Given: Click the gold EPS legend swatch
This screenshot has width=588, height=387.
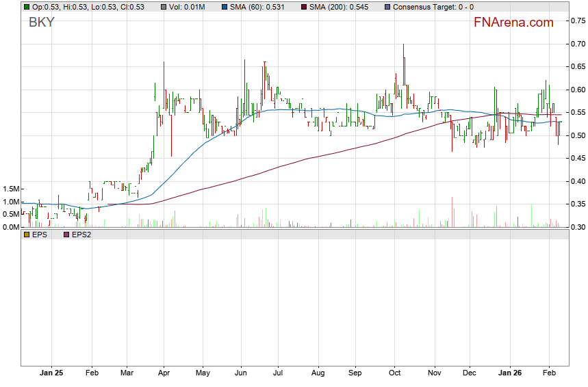Looking at the screenshot, I should tap(27, 235).
